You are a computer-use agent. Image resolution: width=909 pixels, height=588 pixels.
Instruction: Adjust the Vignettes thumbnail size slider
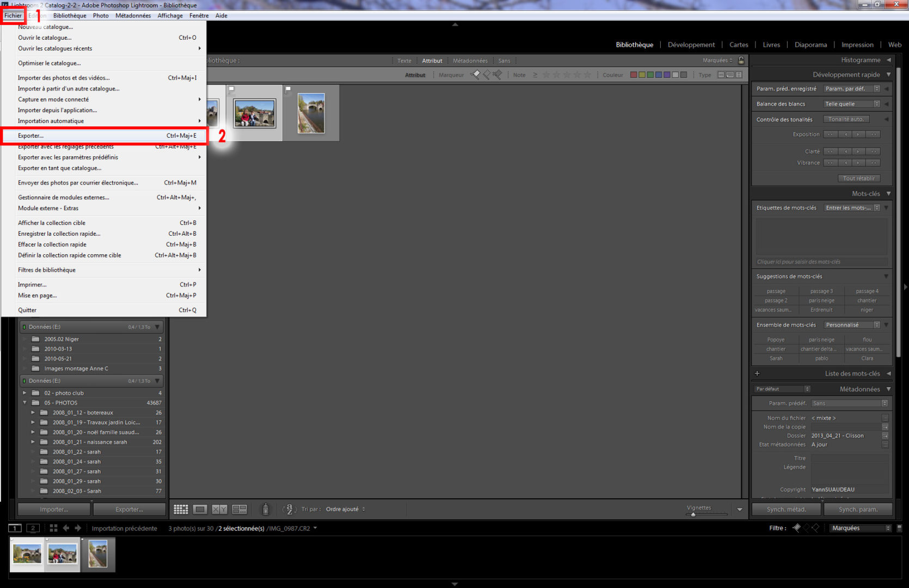click(x=693, y=514)
